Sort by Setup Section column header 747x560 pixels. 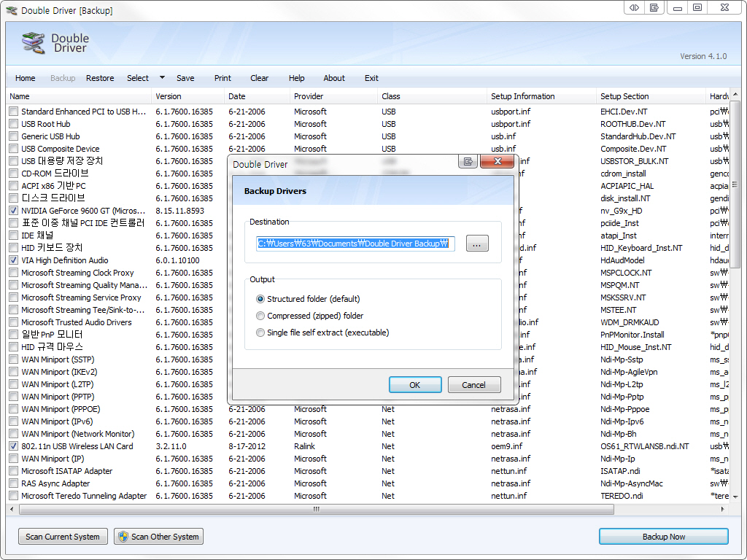pos(651,96)
